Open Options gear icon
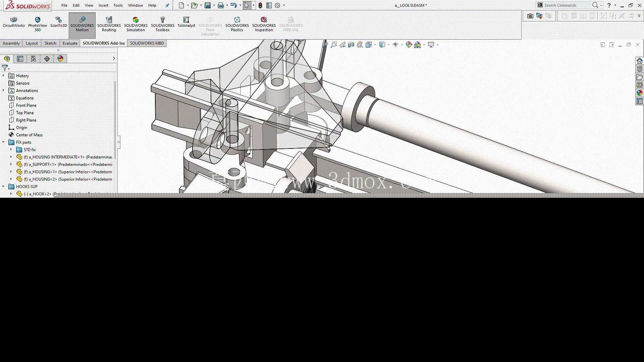 [x=277, y=5]
